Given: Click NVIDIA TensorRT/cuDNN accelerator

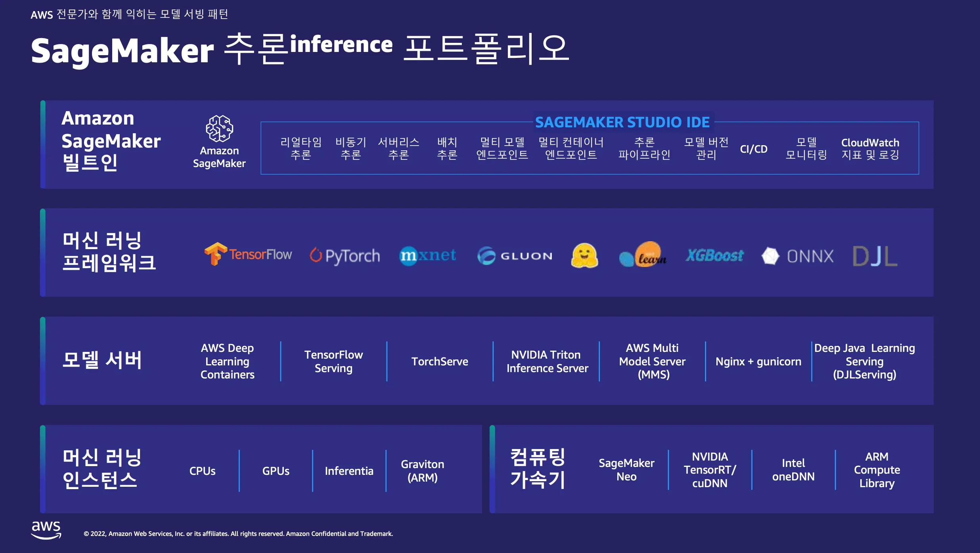Looking at the screenshot, I should pos(710,470).
